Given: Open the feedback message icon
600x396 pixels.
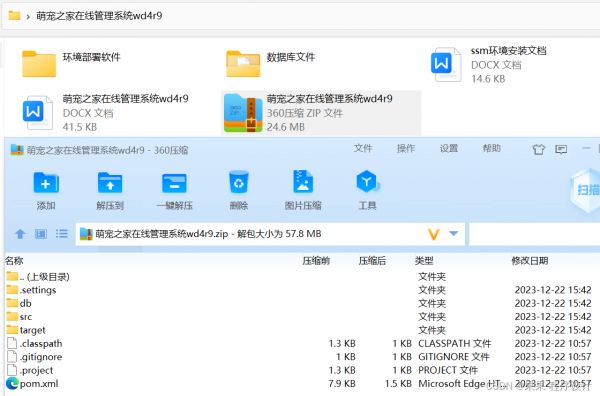Looking at the screenshot, I should click(561, 149).
